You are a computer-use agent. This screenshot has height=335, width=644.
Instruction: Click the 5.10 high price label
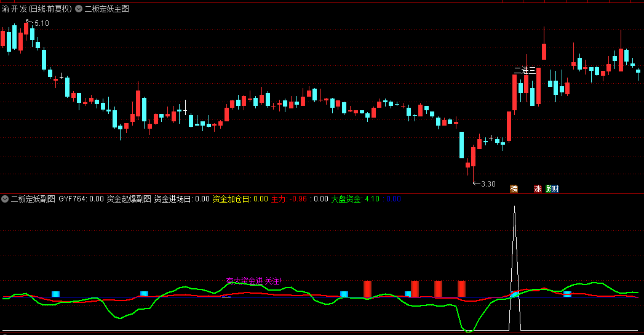(41, 23)
